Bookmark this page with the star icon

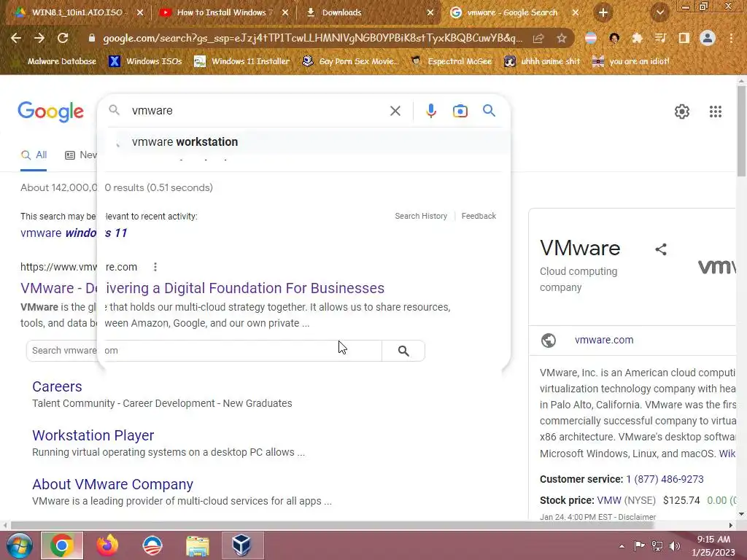click(x=562, y=38)
